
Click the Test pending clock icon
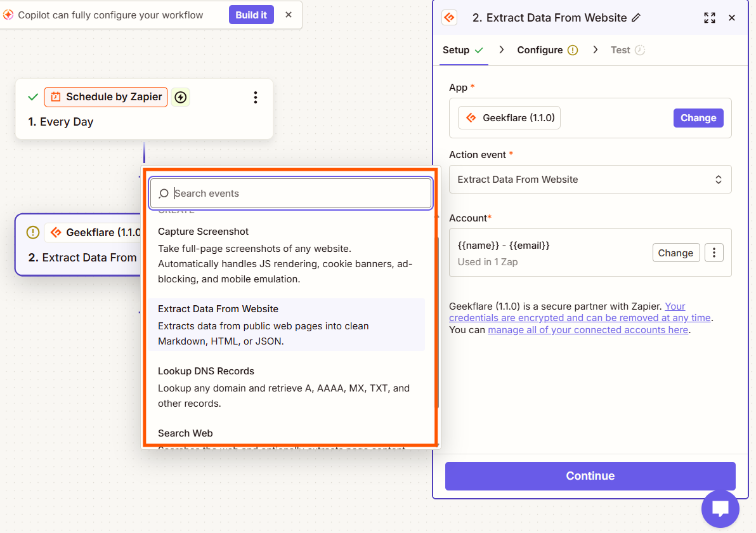point(640,50)
